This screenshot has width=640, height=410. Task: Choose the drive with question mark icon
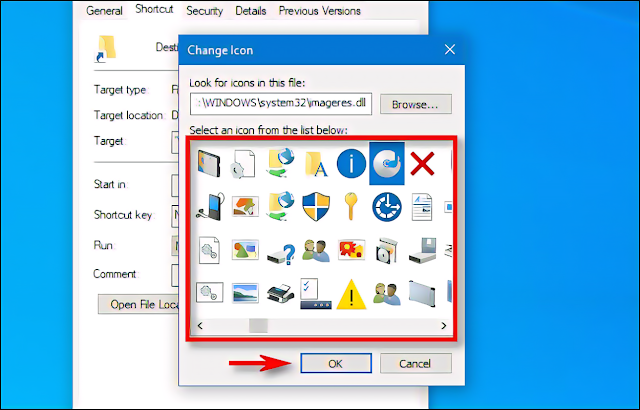(x=281, y=254)
